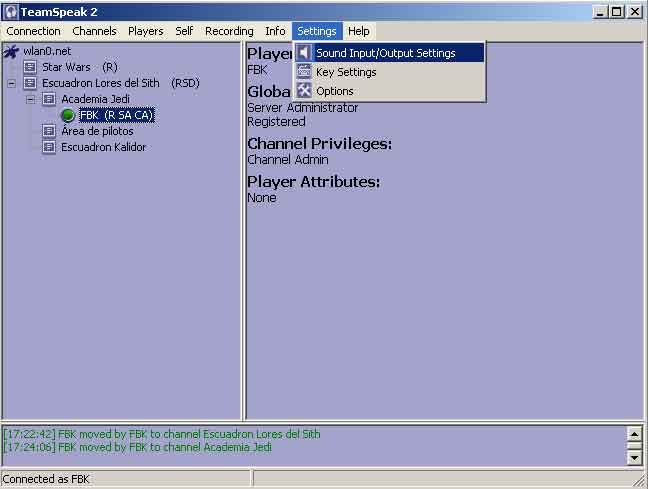This screenshot has height=489, width=648.
Task: Choose Sound Input/Output Settings
Action: click(389, 53)
